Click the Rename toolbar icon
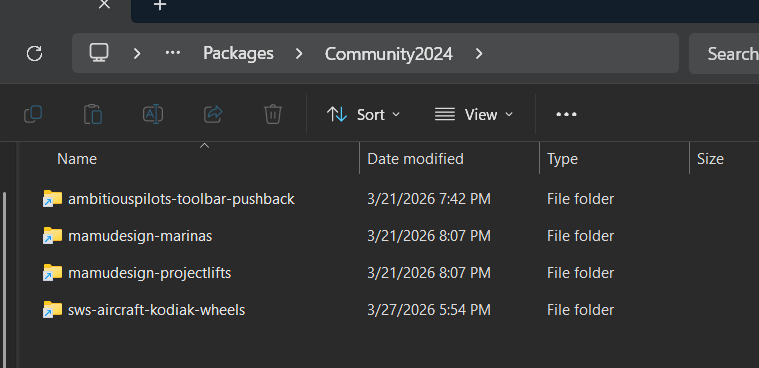Viewport: 759px width, 368px height. pos(153,114)
